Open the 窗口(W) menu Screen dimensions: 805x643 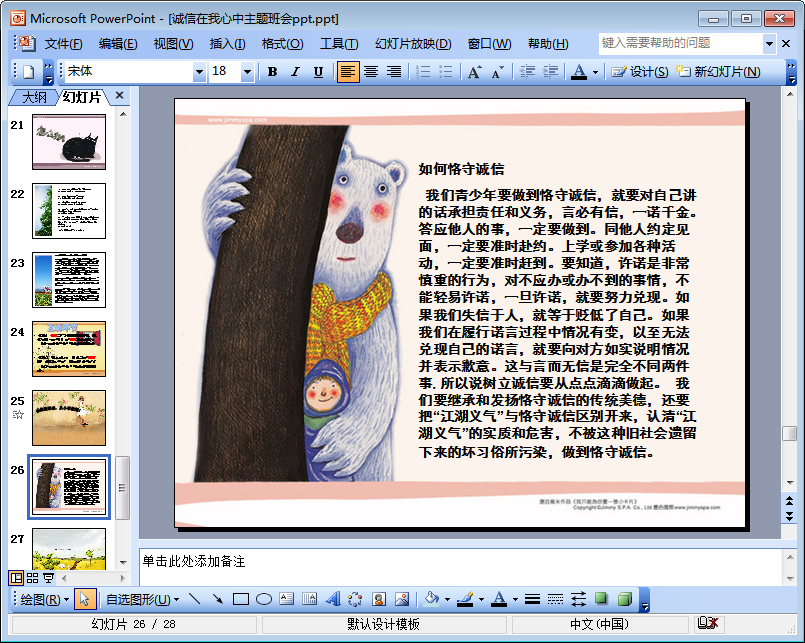[489, 44]
